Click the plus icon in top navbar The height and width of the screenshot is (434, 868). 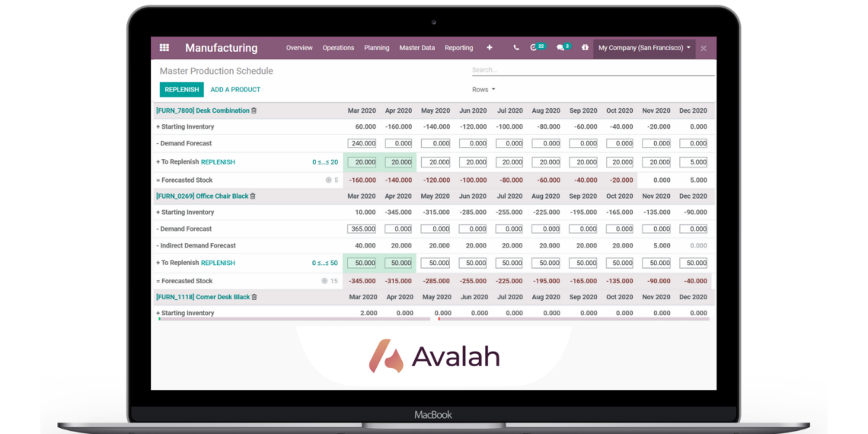pos(490,48)
